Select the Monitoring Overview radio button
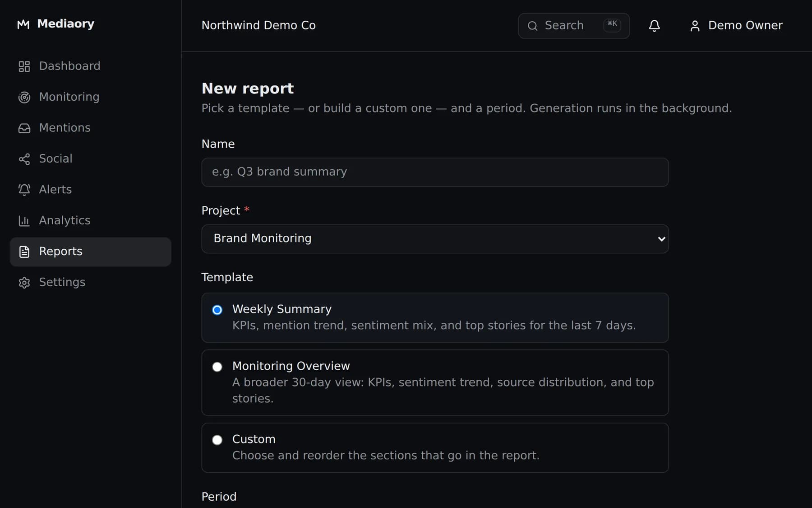 click(x=217, y=367)
